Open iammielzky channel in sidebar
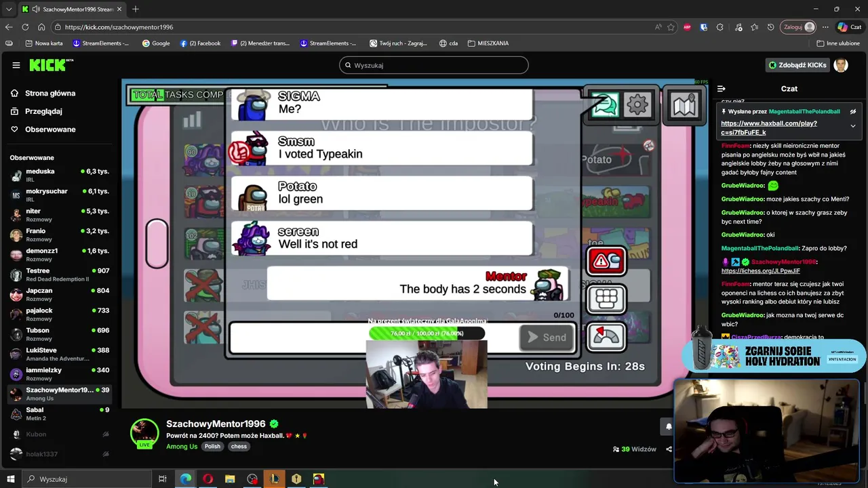868x488 pixels. 60,373
